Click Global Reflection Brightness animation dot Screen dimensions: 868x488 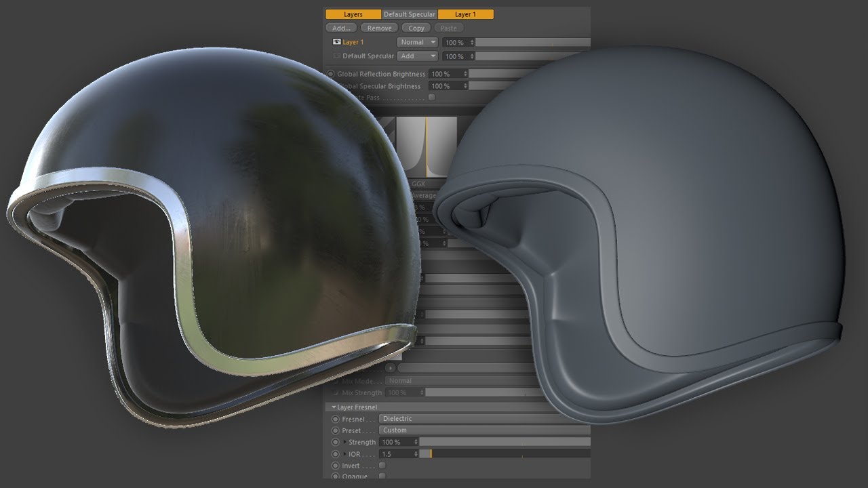click(x=331, y=74)
